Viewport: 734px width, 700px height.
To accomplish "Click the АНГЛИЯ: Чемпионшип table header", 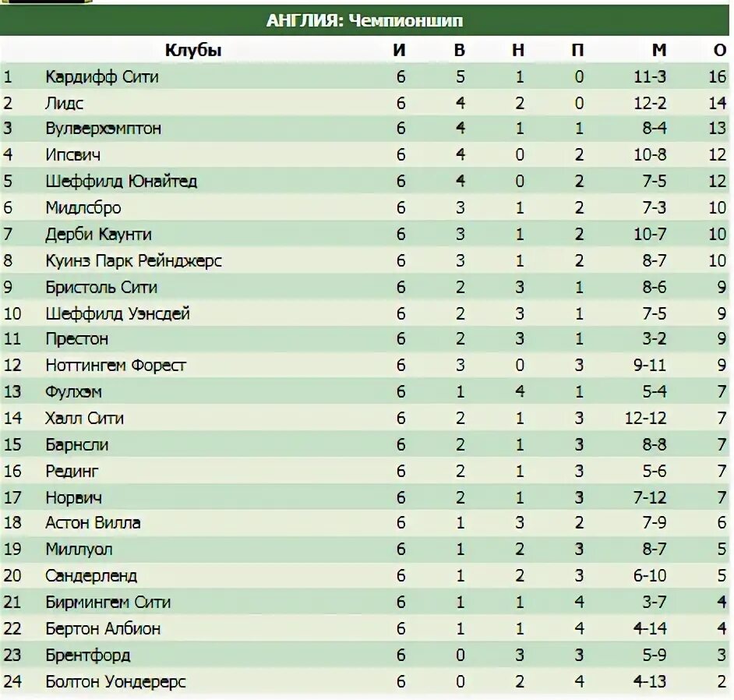I will tap(365, 20).
